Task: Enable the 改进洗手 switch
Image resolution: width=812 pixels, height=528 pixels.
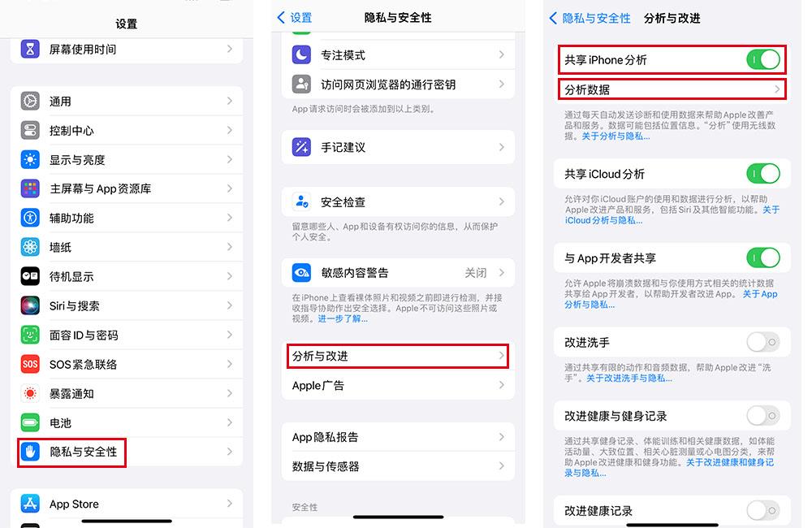Action: (x=762, y=342)
